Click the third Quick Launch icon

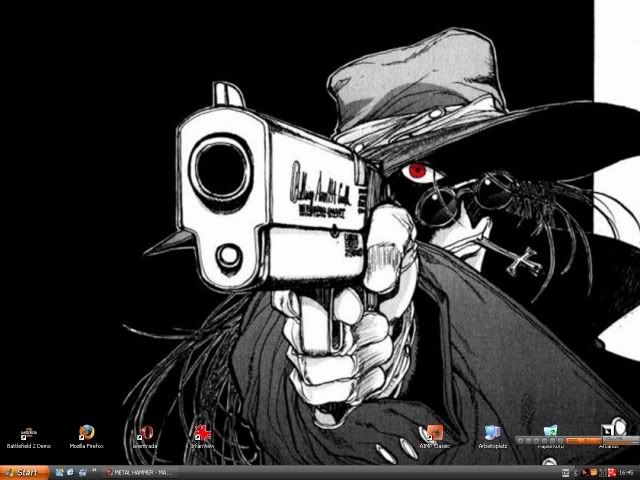pyautogui.click(x=82, y=473)
